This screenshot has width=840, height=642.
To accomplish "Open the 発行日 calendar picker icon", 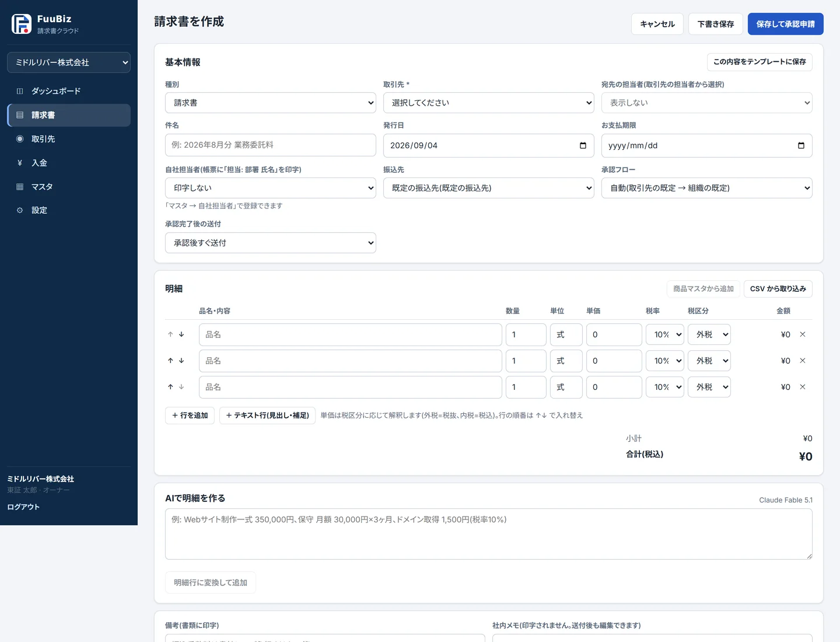I will (583, 145).
